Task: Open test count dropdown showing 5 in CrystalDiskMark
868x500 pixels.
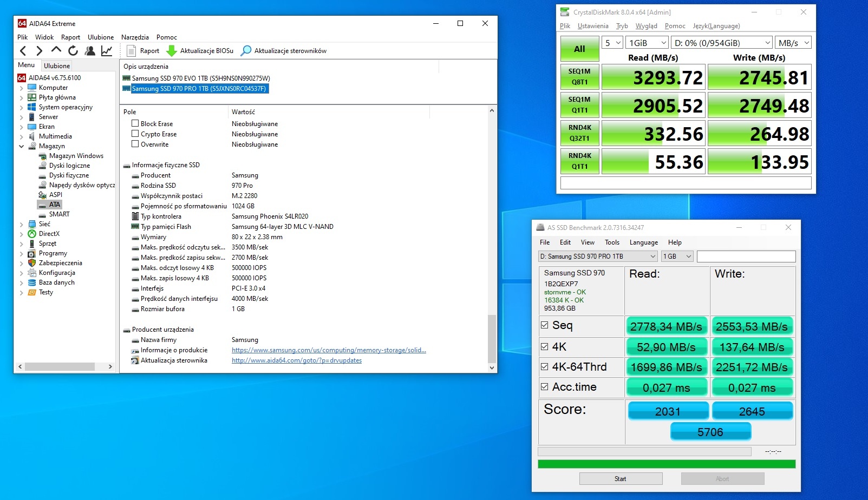Action: tap(612, 43)
